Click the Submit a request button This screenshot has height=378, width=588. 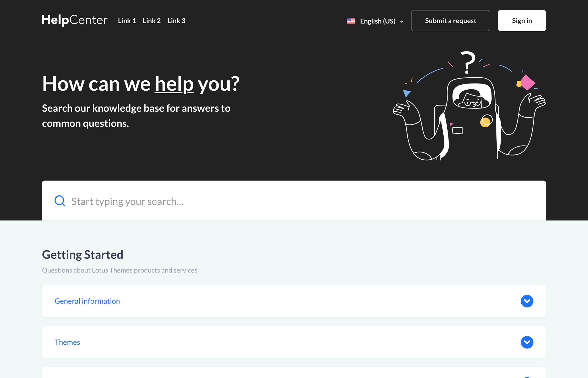[x=450, y=21]
